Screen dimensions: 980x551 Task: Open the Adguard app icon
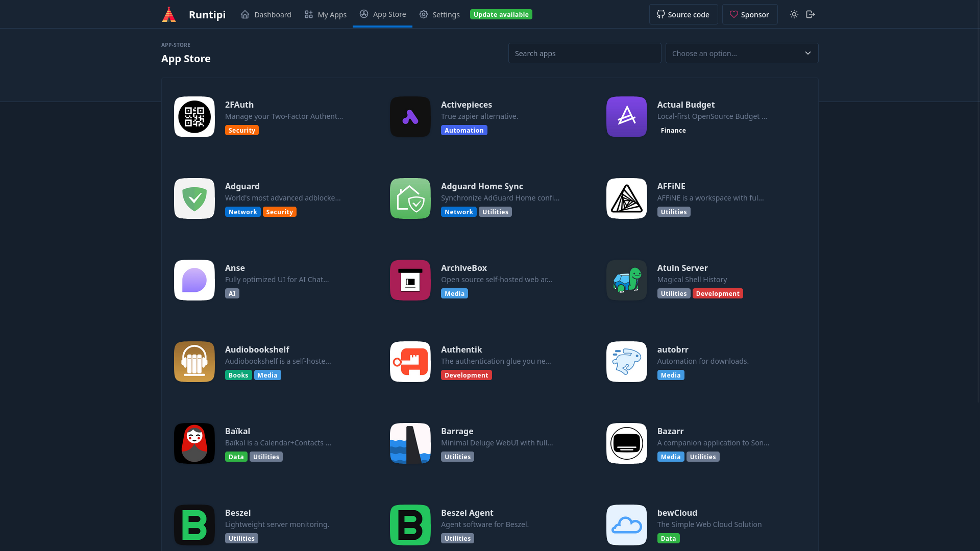(194, 198)
